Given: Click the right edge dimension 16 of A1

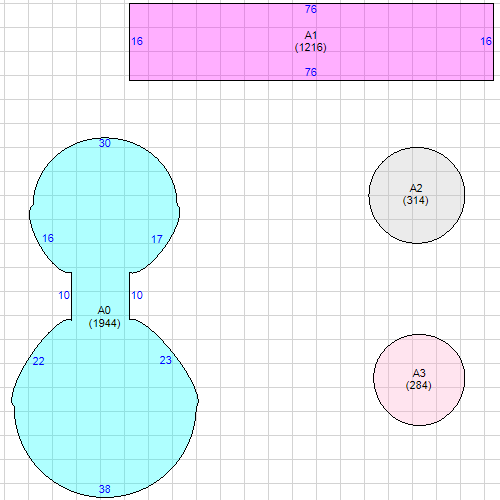Looking at the screenshot, I should tap(486, 41).
